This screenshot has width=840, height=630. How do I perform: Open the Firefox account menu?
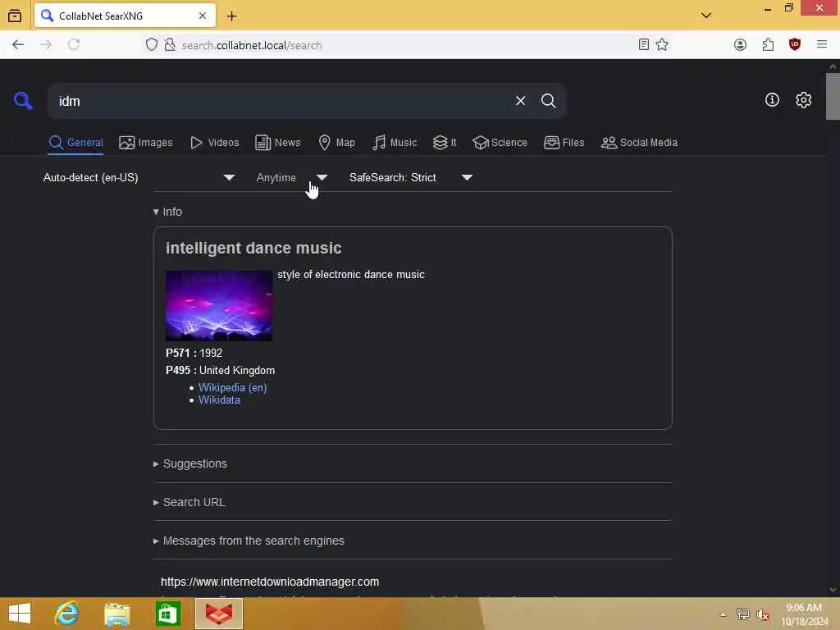pos(740,45)
